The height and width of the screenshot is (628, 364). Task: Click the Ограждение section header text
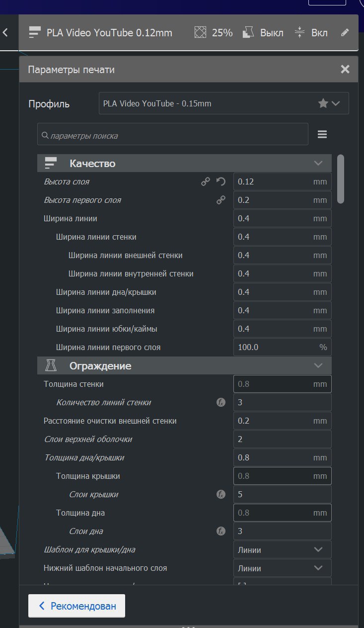pos(100,365)
